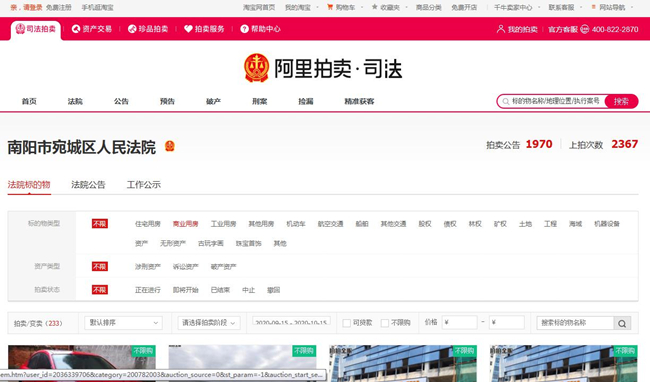Check the 可贷款 checkbox
This screenshot has height=382, width=650.
tap(347, 323)
